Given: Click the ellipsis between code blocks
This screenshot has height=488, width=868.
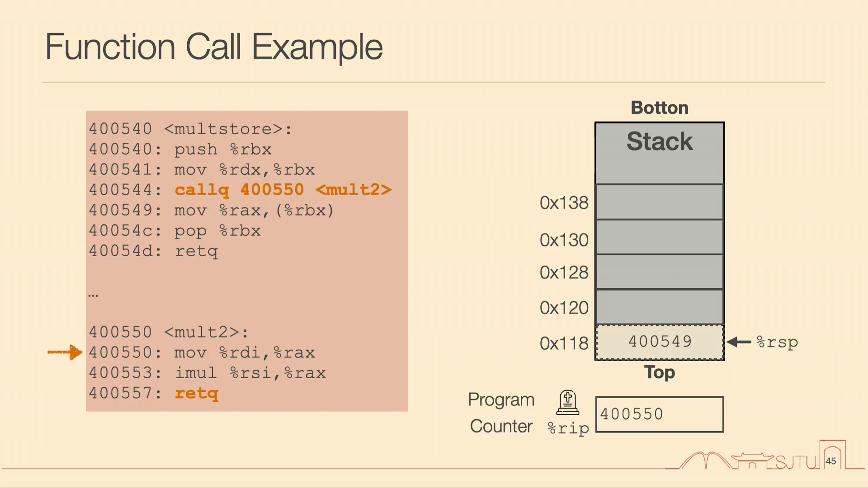Looking at the screenshot, I should point(93,296).
